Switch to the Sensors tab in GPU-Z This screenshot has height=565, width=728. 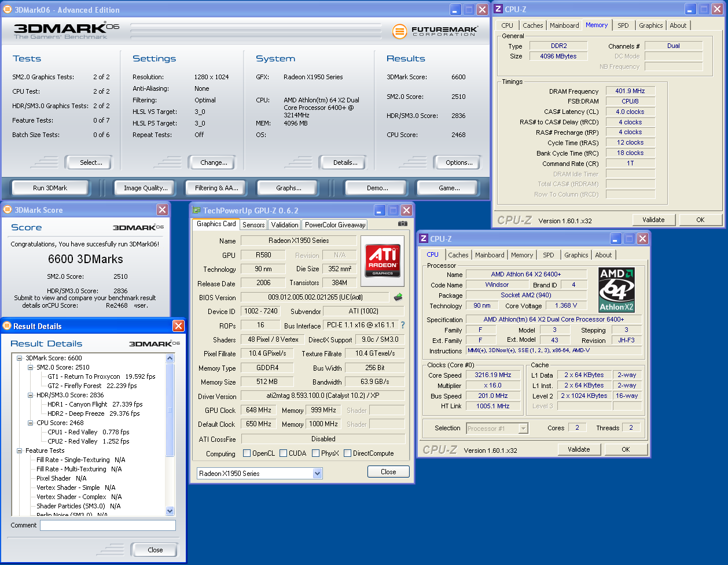[253, 225]
